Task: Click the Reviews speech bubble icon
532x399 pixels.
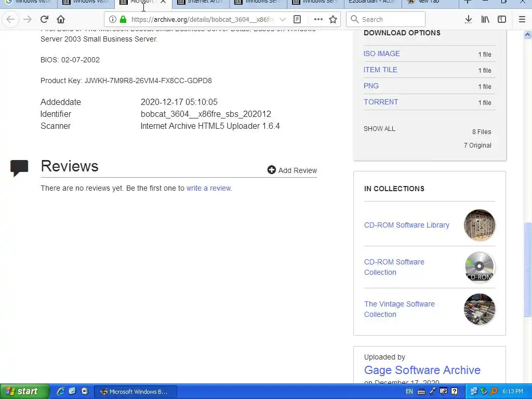Action: pos(19,168)
